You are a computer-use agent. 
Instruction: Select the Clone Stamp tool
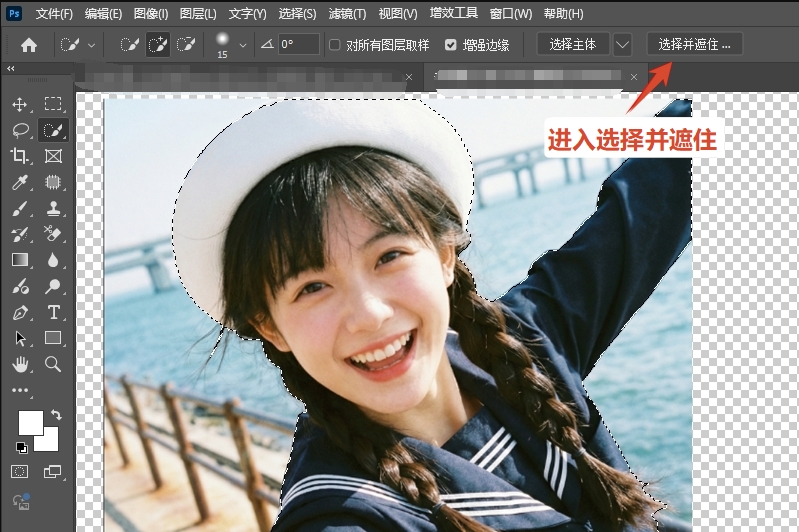[x=53, y=208]
